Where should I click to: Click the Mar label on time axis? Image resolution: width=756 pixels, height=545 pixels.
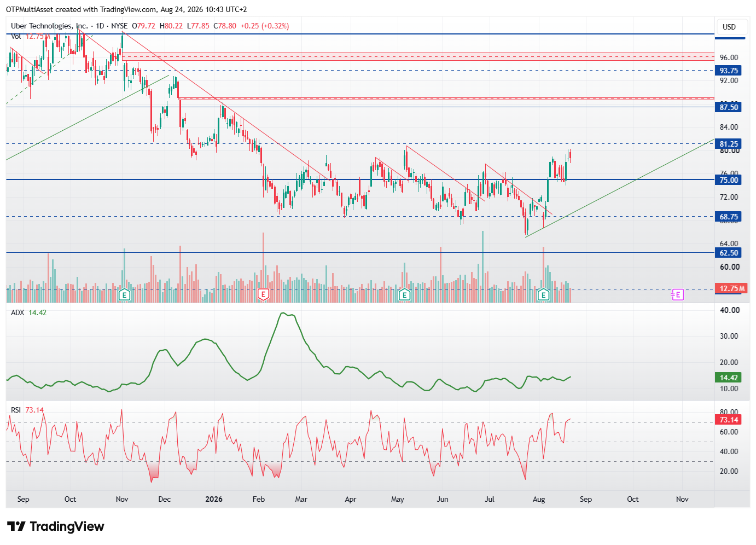[301, 499]
